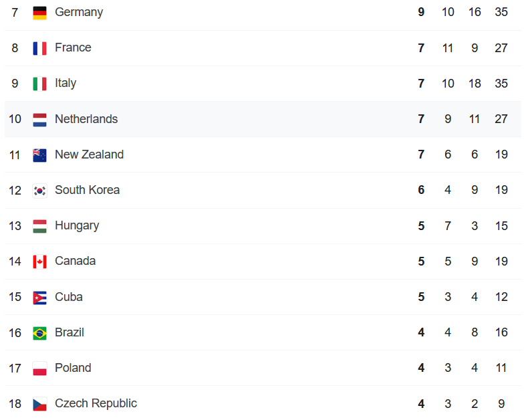Click the Poland flag icon
This screenshot has width=530, height=420.
coord(39,369)
